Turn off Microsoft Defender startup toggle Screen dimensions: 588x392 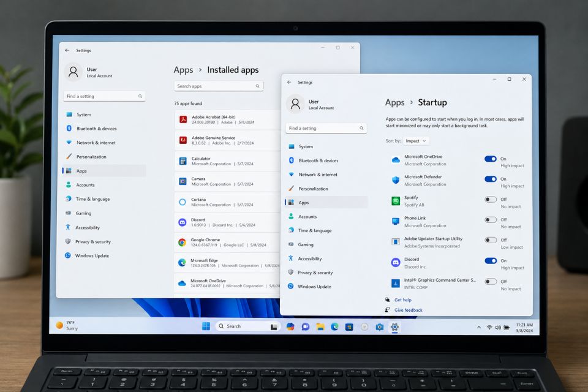(491, 179)
